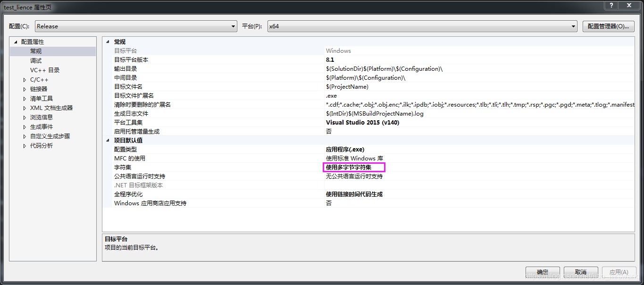Collapse the 项目默认值 section triangle
Viewport: 644px width, 285px height.
point(108,140)
